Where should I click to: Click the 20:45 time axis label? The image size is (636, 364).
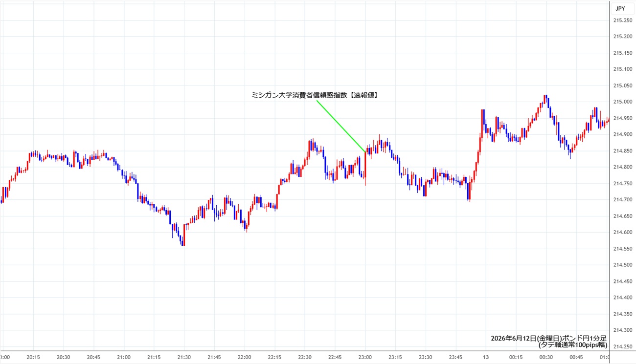click(93, 357)
